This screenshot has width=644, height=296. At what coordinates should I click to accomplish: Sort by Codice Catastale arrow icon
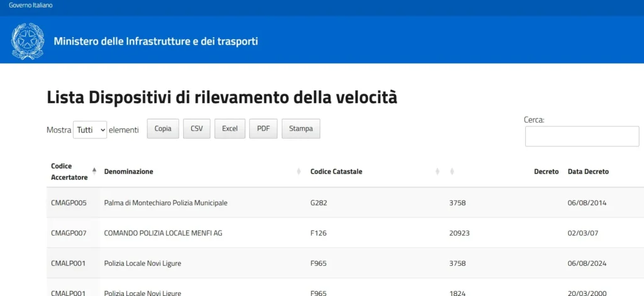(x=438, y=172)
